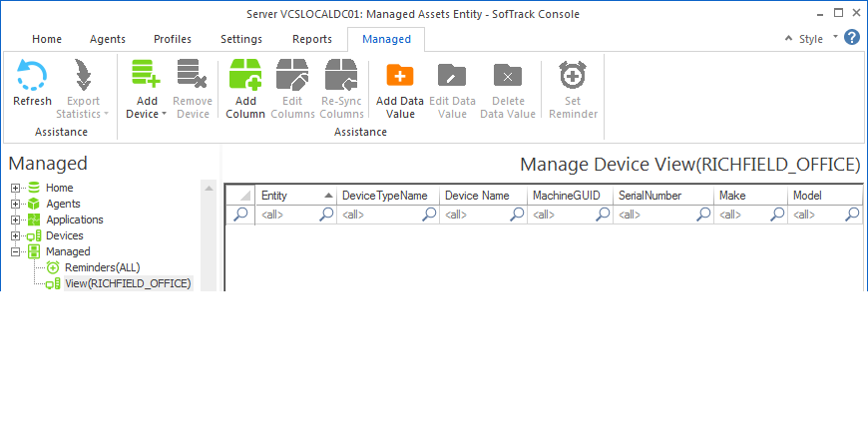The image size is (868, 441).
Task: Collapse the Managed tree node
Action: tap(16, 251)
